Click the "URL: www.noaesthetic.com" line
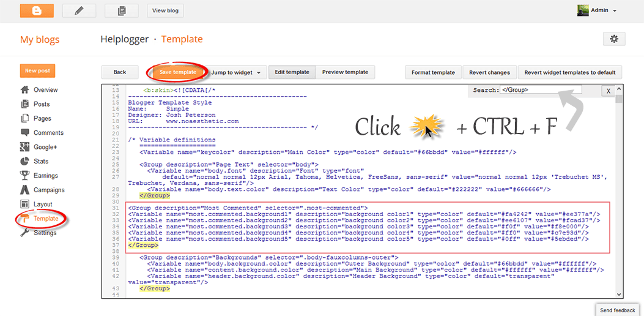The width and height of the screenshot is (644, 316). (x=183, y=121)
